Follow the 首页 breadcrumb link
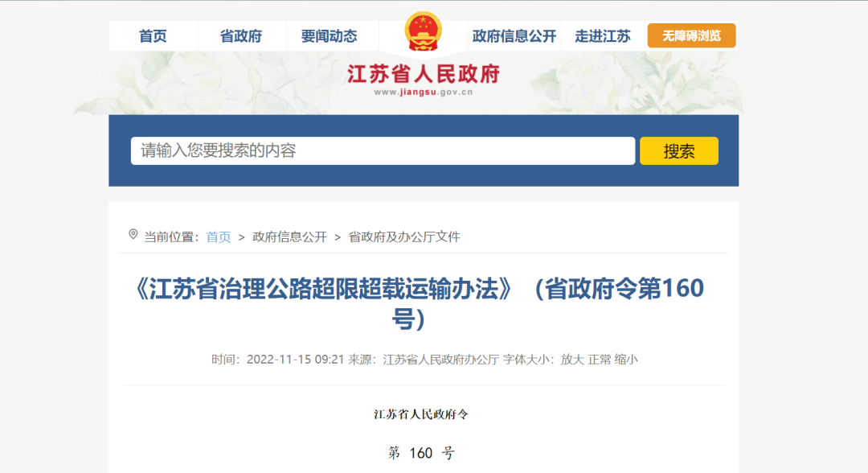This screenshot has height=473, width=868. [x=218, y=237]
